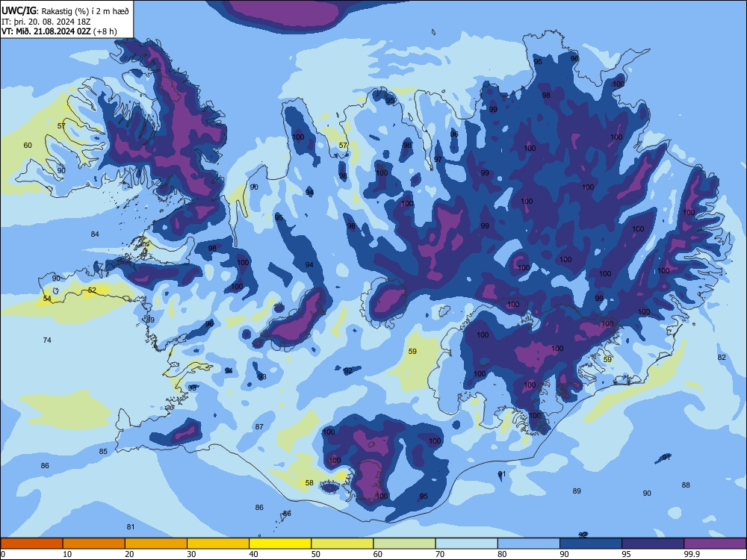Click the orange 10–20 legend swatch
Image resolution: width=747 pixels, height=560 pixels.
point(94,544)
